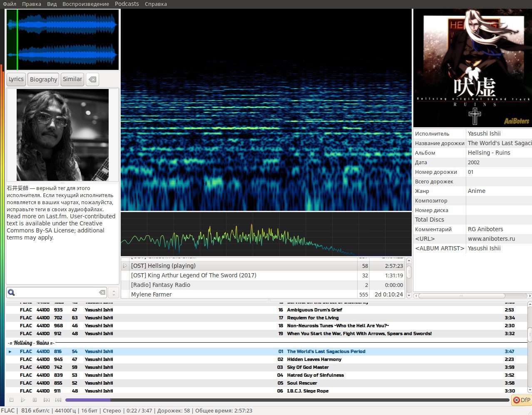This screenshot has width=532, height=415.
Task: Click the clear icon beside Similar button
Action: click(x=92, y=79)
